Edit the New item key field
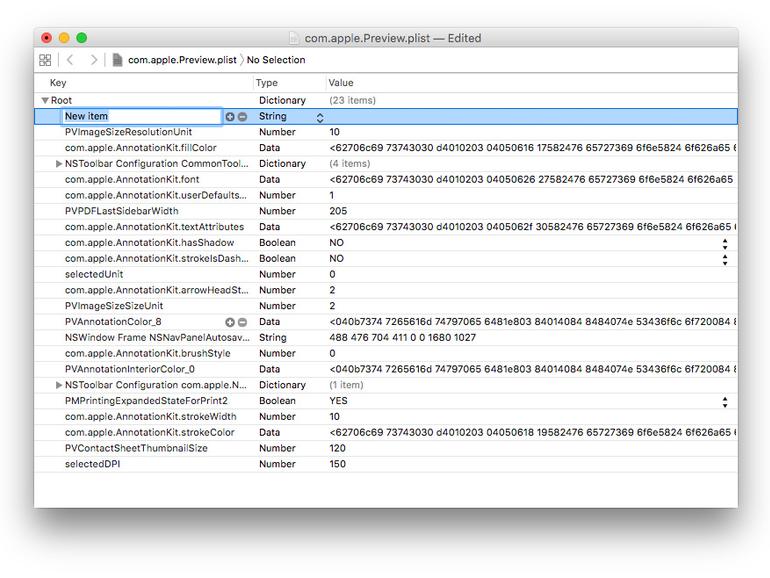The image size is (770, 578). pos(142,116)
